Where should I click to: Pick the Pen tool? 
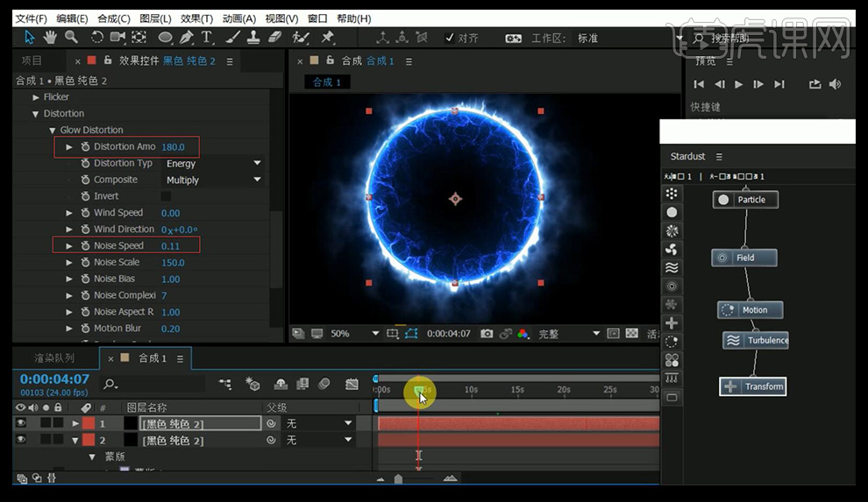pos(187,37)
